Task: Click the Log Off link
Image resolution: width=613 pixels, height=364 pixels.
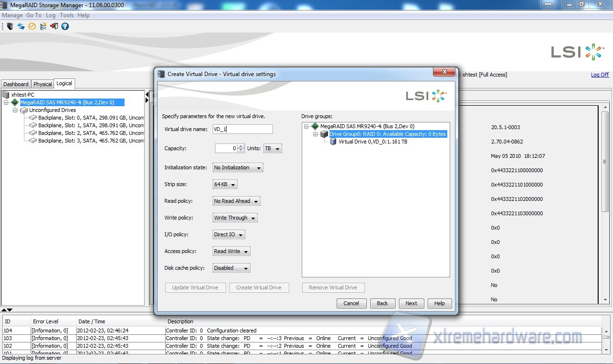Action: click(x=600, y=75)
